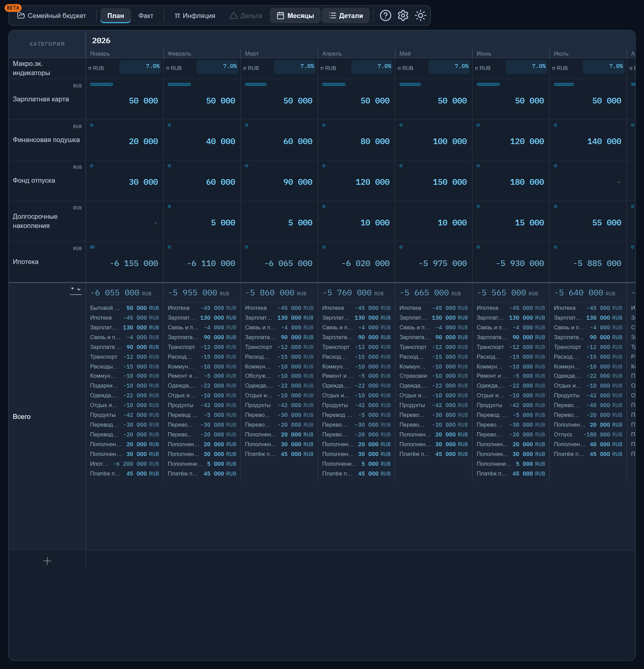Click the Отпуск -180 000 RUB July entry
Image resolution: width=644 pixels, height=669 pixels.
588,435
